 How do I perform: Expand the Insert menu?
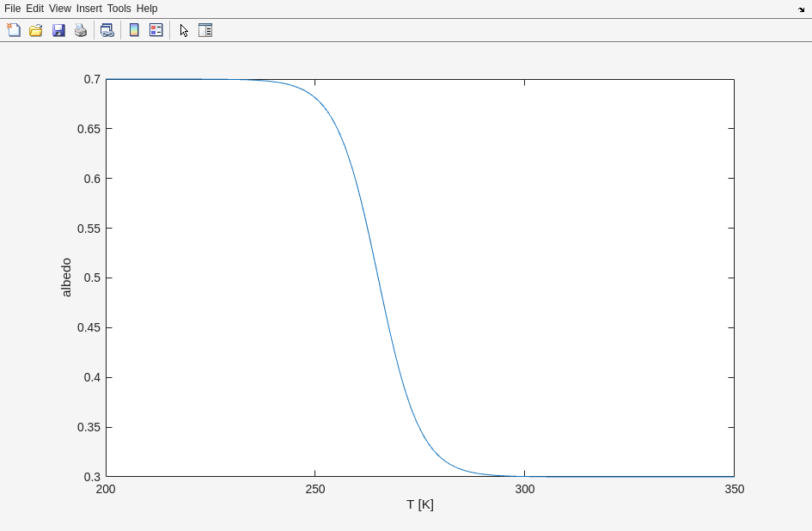[89, 9]
